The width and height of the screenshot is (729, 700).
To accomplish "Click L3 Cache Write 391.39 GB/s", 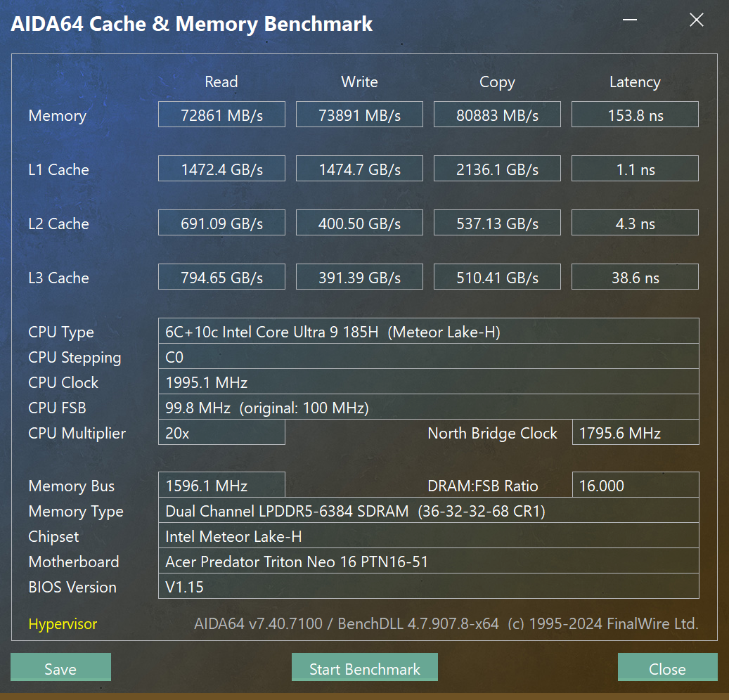I will tap(359, 277).
